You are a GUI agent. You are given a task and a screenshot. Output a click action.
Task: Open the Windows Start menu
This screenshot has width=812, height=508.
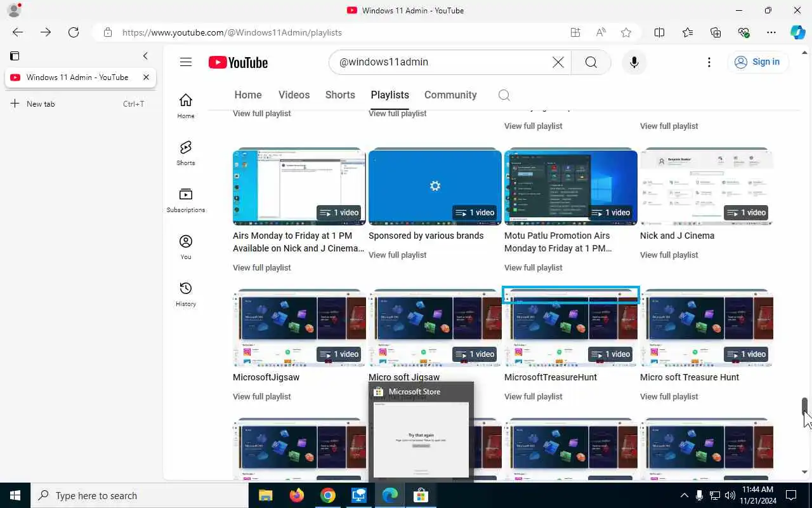tap(15, 495)
